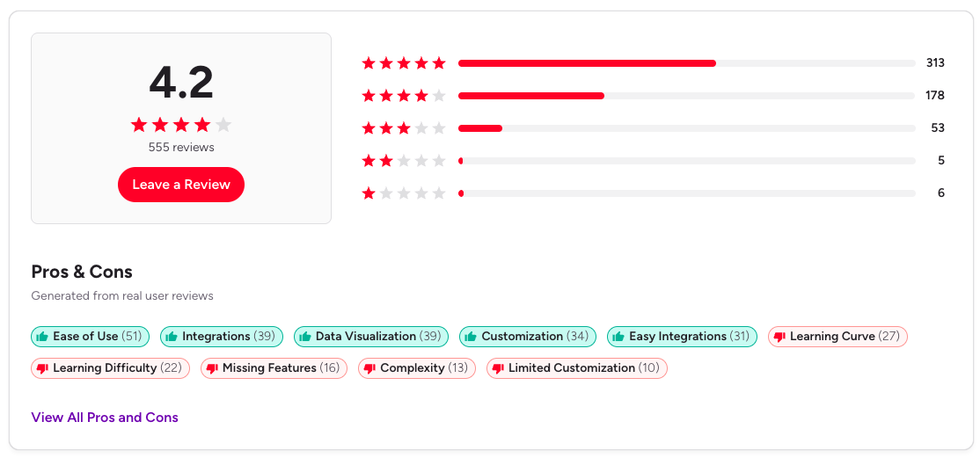Image resolution: width=980 pixels, height=458 pixels.
Task: Click thumbs-up icon on Easy Integrations tag
Action: (x=618, y=337)
